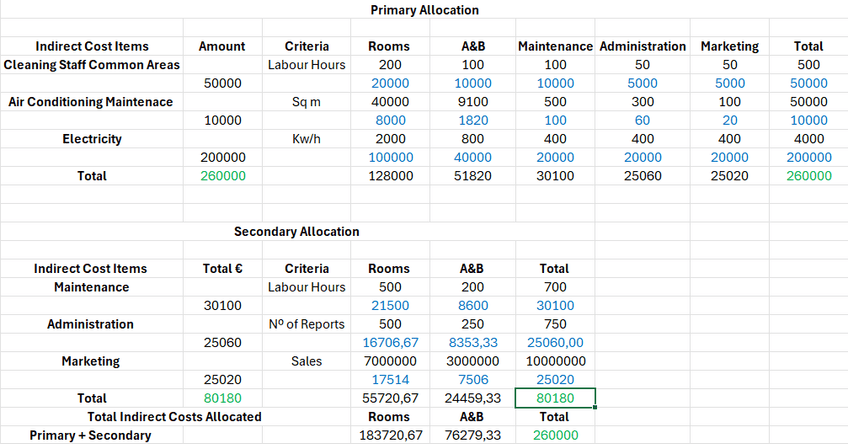This screenshot has height=444, width=848.
Task: Click the Nº of Reports criteria cell
Action: pos(306,324)
